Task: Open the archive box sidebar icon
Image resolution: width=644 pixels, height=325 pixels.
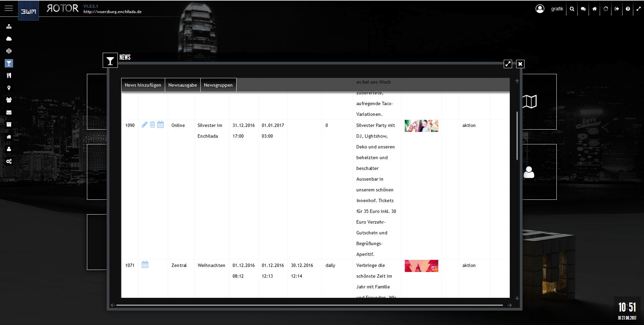Action: pos(9,125)
